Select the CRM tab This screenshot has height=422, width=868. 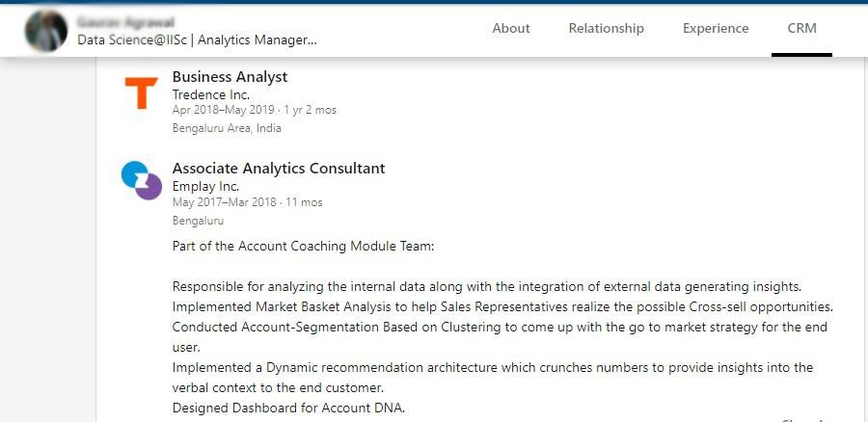click(801, 28)
